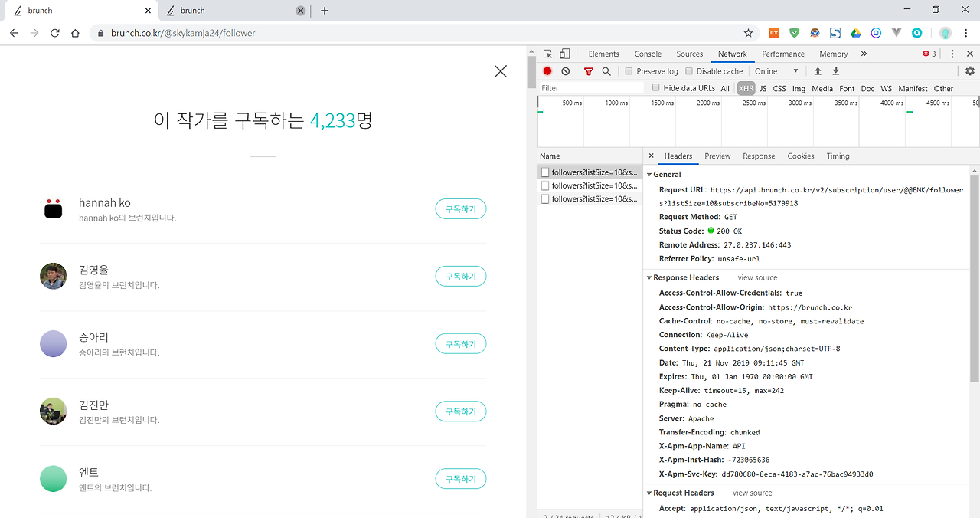Filter requests by Img type

point(799,88)
